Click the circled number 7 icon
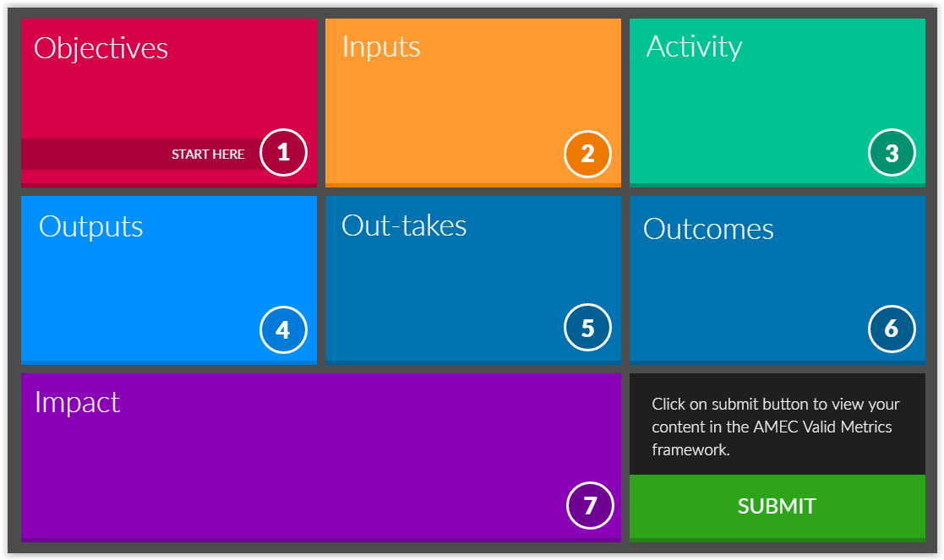944x560 pixels. (590, 505)
